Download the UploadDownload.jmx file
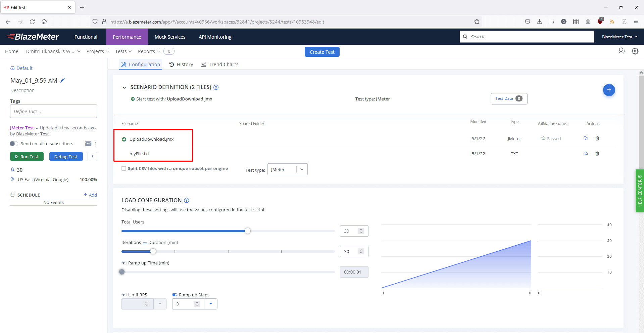This screenshot has width=644, height=333. coord(586,138)
